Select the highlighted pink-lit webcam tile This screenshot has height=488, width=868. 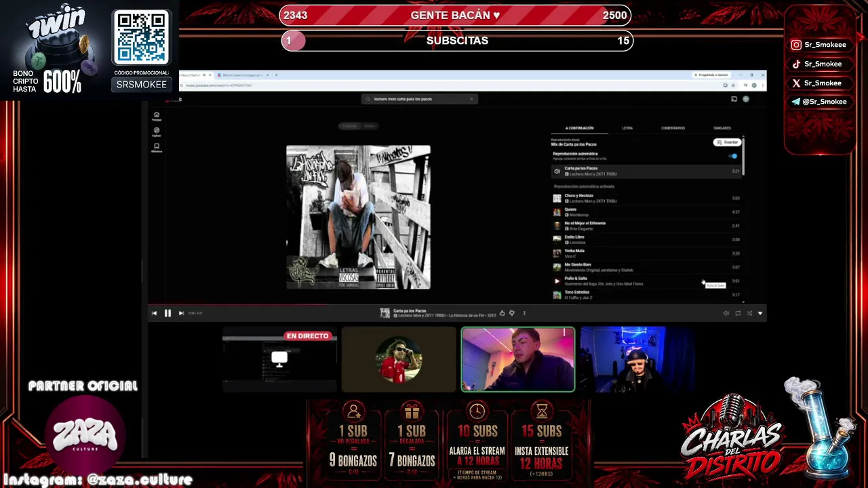518,360
